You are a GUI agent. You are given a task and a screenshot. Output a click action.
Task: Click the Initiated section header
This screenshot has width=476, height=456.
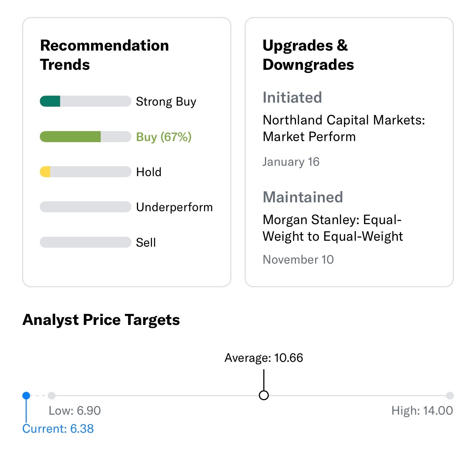pos(292,97)
